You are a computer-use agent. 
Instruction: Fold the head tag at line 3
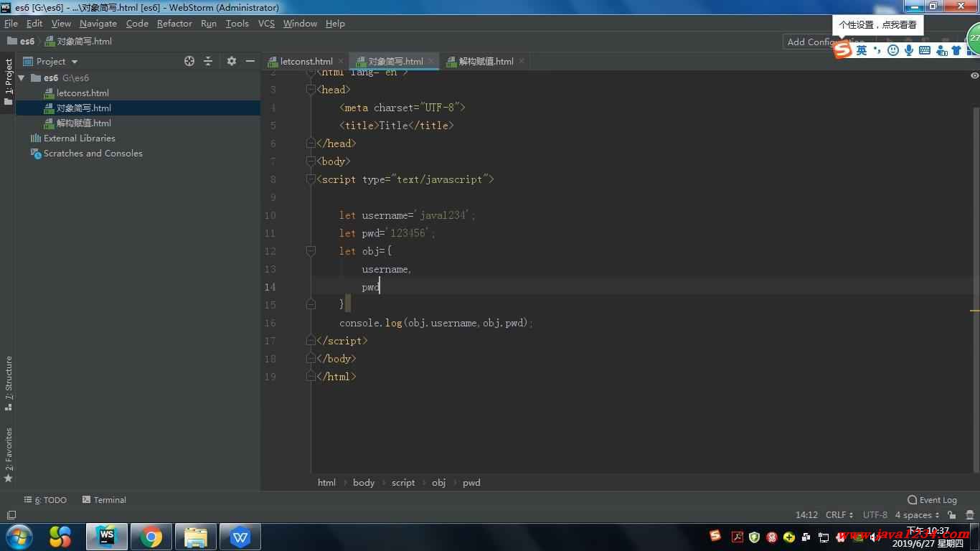(x=311, y=90)
